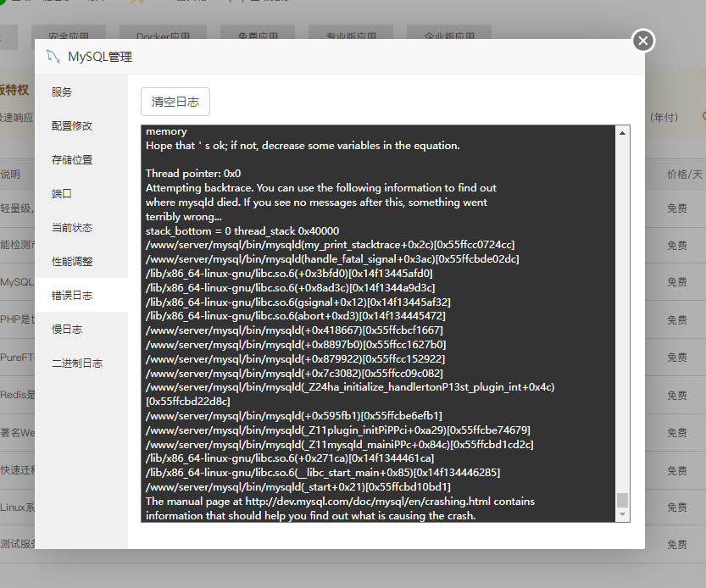This screenshot has width=706, height=588.
Task: Click the log line with +0x595fb1
Action: (294, 415)
